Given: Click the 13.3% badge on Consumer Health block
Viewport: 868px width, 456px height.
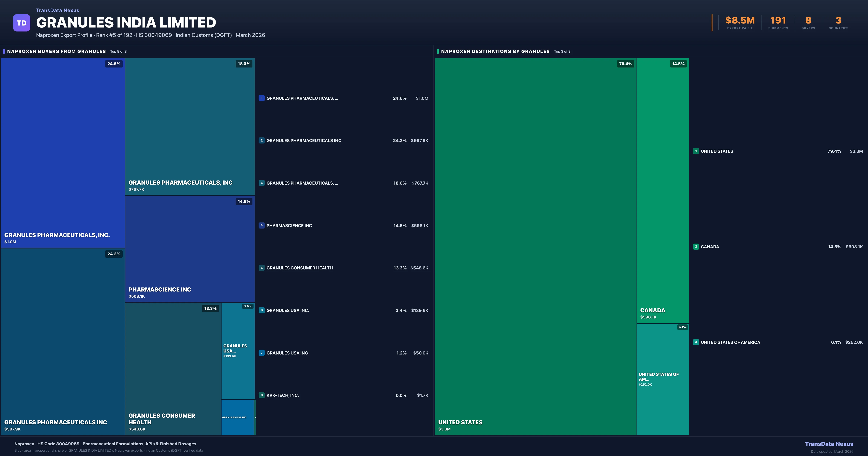Looking at the screenshot, I should pyautogui.click(x=210, y=308).
